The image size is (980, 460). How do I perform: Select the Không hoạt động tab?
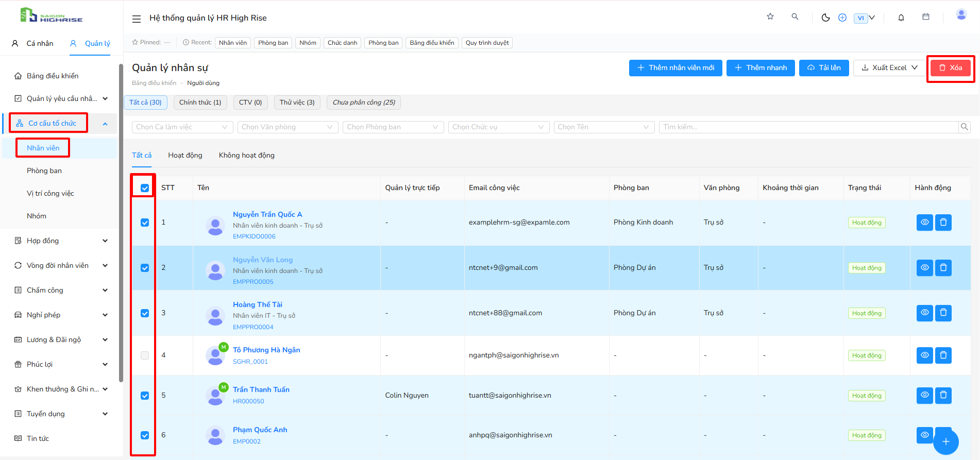click(247, 156)
